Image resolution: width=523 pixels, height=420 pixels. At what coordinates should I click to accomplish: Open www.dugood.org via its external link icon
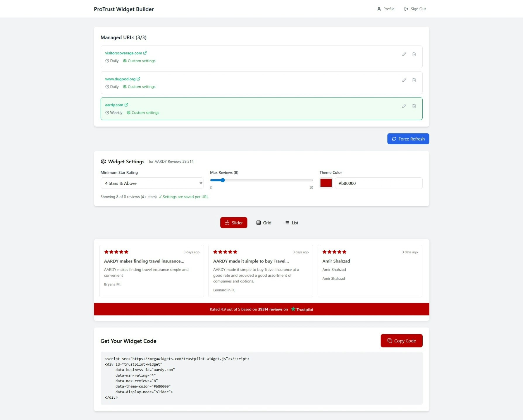138,79
